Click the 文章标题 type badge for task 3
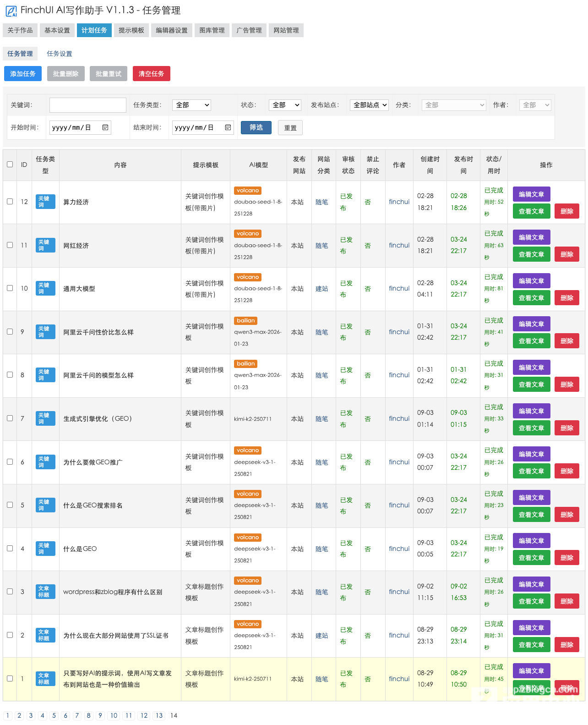The height and width of the screenshot is (725, 588). (45, 592)
